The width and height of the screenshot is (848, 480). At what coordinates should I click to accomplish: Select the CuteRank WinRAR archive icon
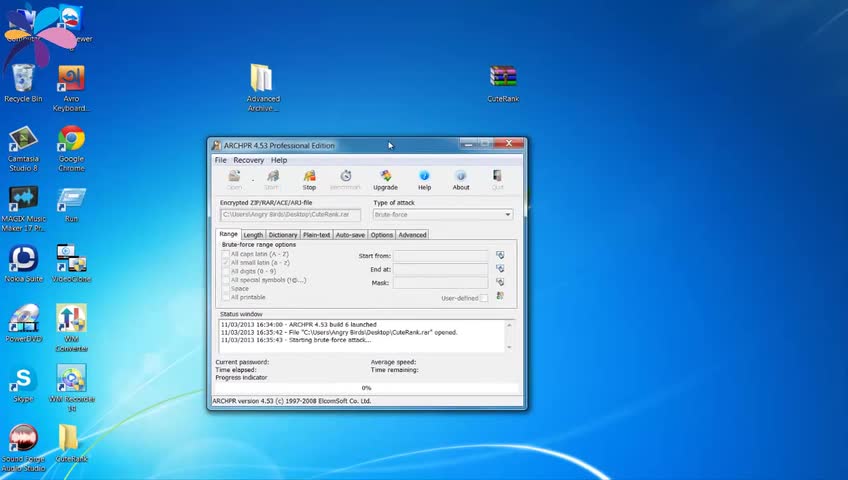[x=503, y=77]
